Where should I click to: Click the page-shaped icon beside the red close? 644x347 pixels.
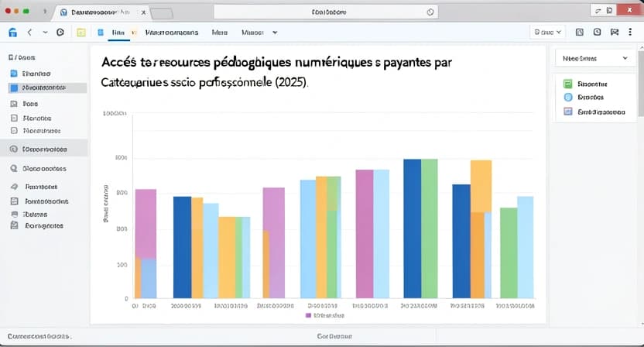click(x=610, y=10)
